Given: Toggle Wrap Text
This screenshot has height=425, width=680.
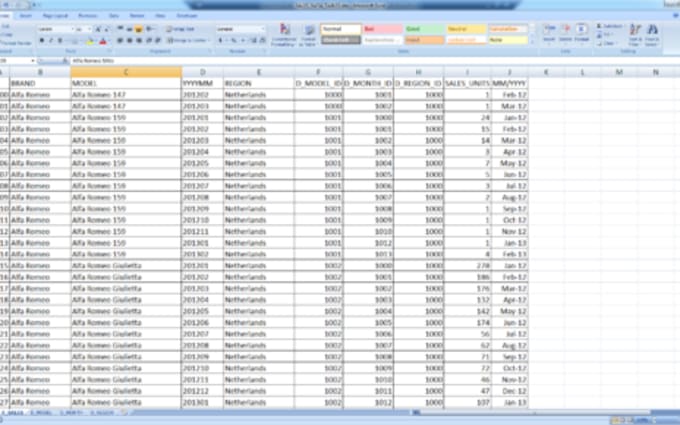Looking at the screenshot, I should point(181,29).
